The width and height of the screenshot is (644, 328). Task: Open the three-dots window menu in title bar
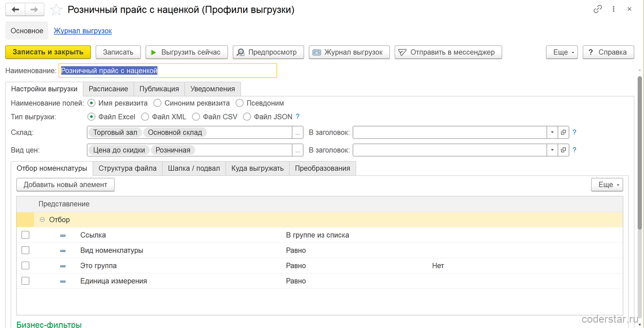(614, 9)
